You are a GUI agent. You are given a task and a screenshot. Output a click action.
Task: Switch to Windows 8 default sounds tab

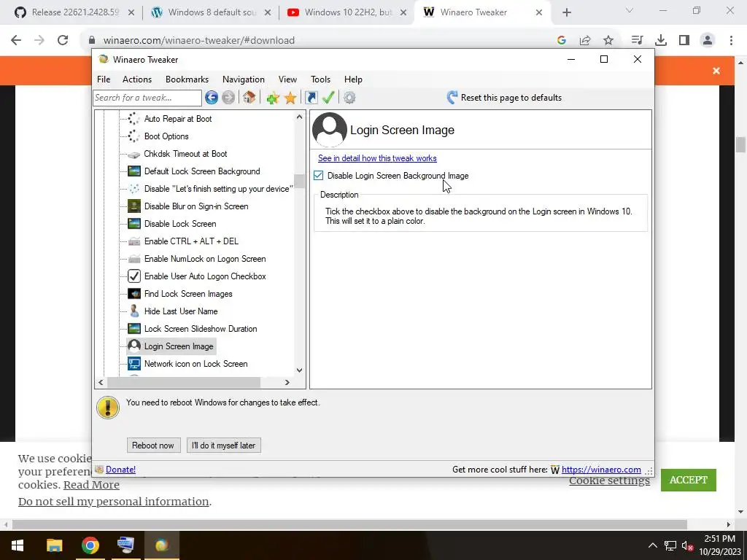tap(209, 12)
